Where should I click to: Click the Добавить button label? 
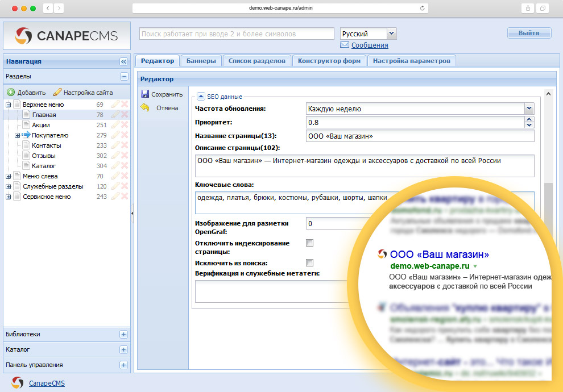[32, 93]
